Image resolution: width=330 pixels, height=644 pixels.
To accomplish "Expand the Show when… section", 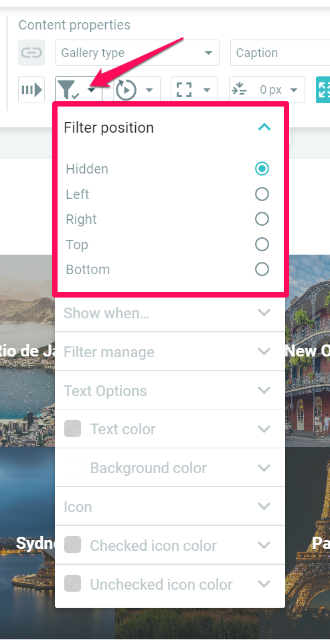I will pos(169,313).
